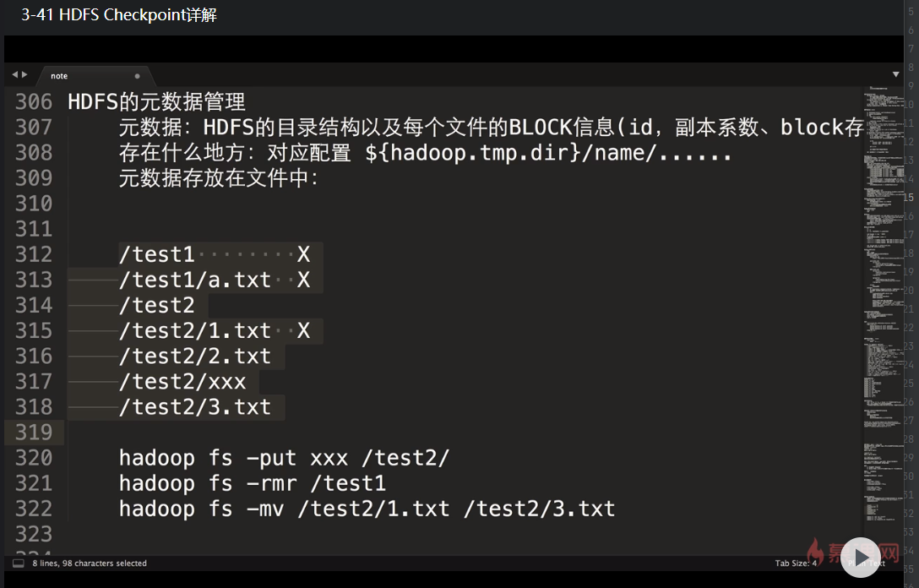The width and height of the screenshot is (919, 588).
Task: Click the selection status text
Action: [90, 563]
